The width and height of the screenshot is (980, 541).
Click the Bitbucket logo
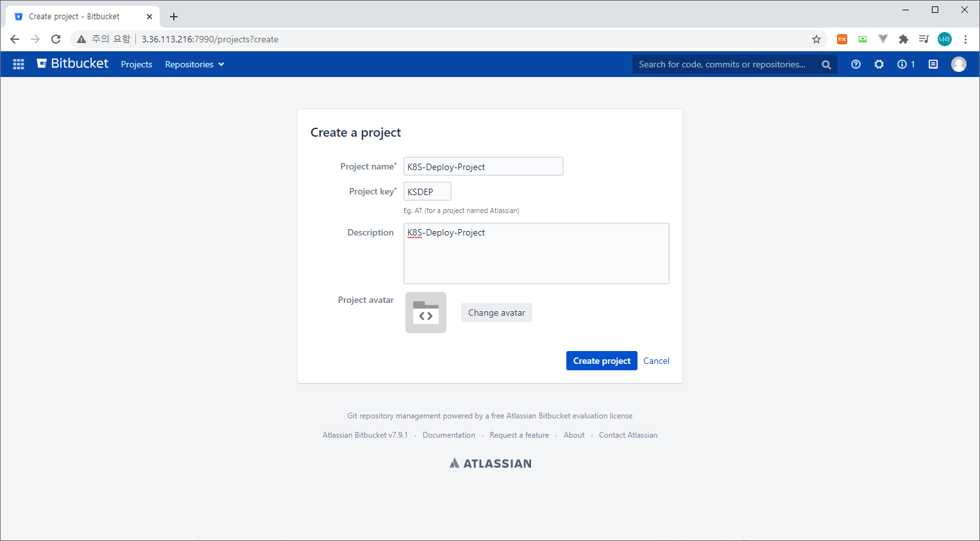[72, 64]
